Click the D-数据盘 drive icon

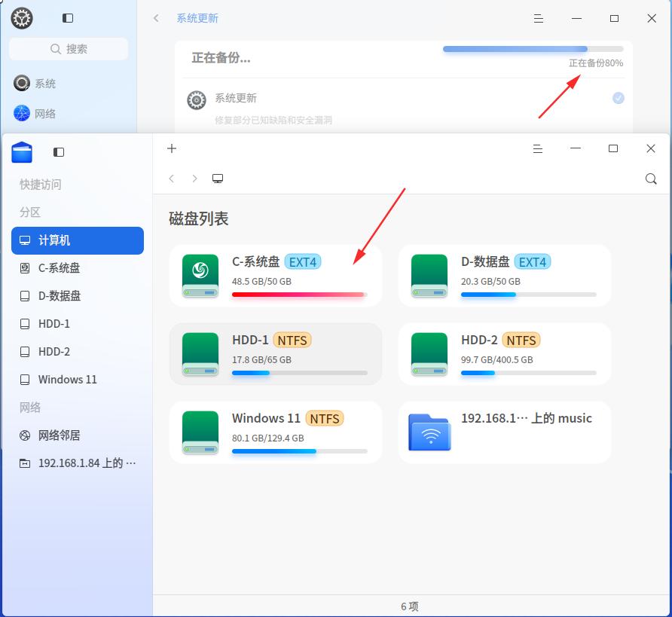[x=429, y=276]
